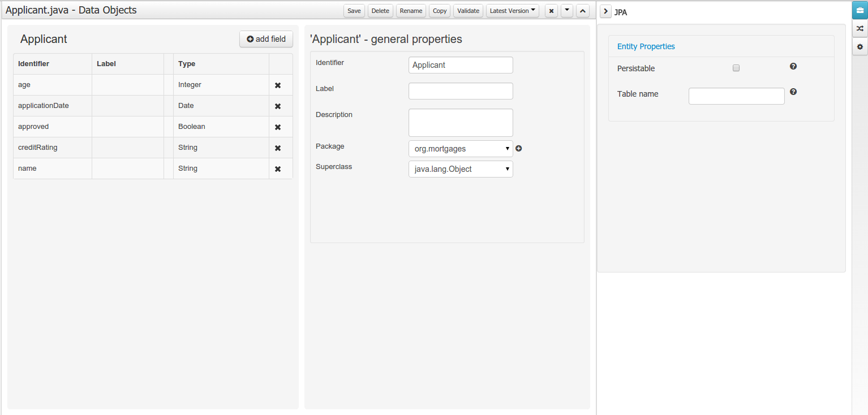Image resolution: width=868 pixels, height=415 pixels.
Task: Delete the age field row
Action: 278,85
